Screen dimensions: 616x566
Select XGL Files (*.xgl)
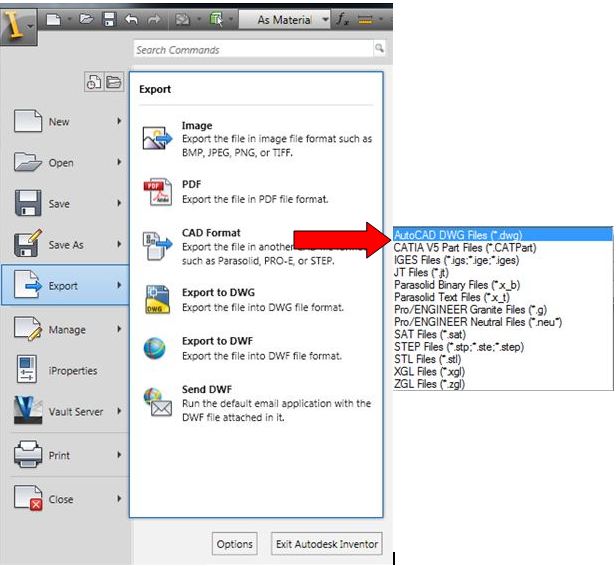click(503, 372)
